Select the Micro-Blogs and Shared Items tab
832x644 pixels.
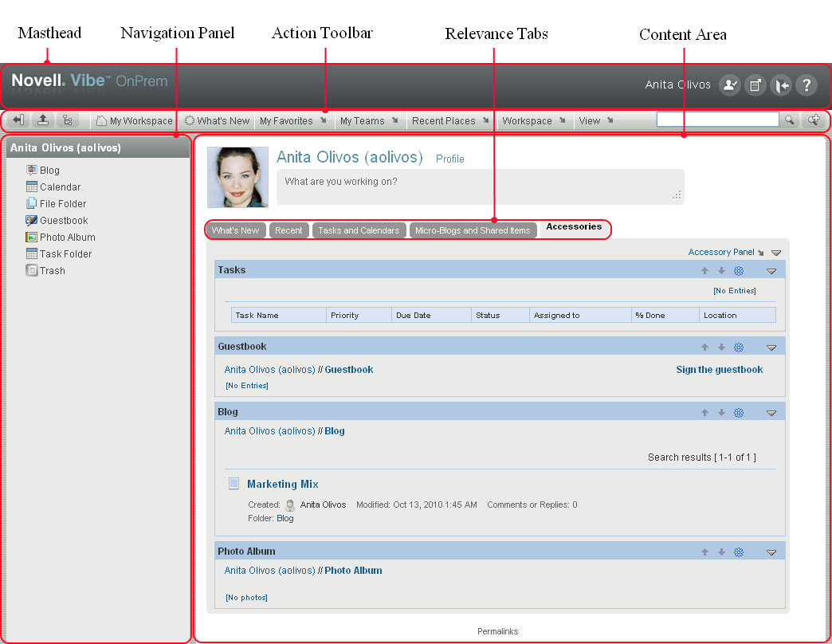click(473, 230)
